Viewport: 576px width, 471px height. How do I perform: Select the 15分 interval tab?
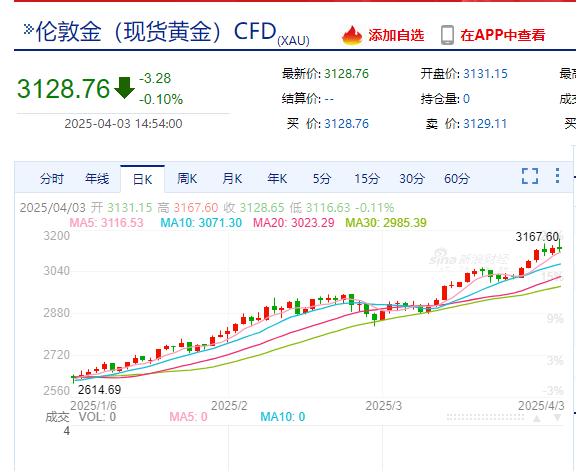[x=367, y=179]
